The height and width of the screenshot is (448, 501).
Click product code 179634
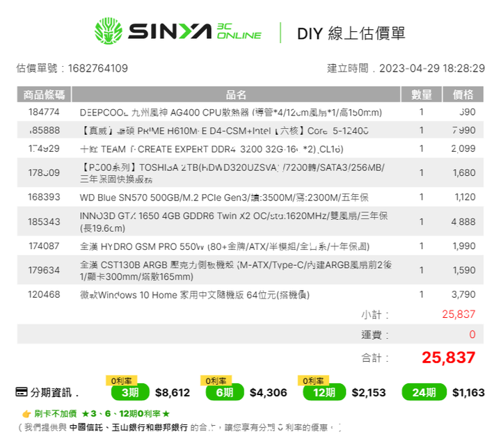point(44,271)
